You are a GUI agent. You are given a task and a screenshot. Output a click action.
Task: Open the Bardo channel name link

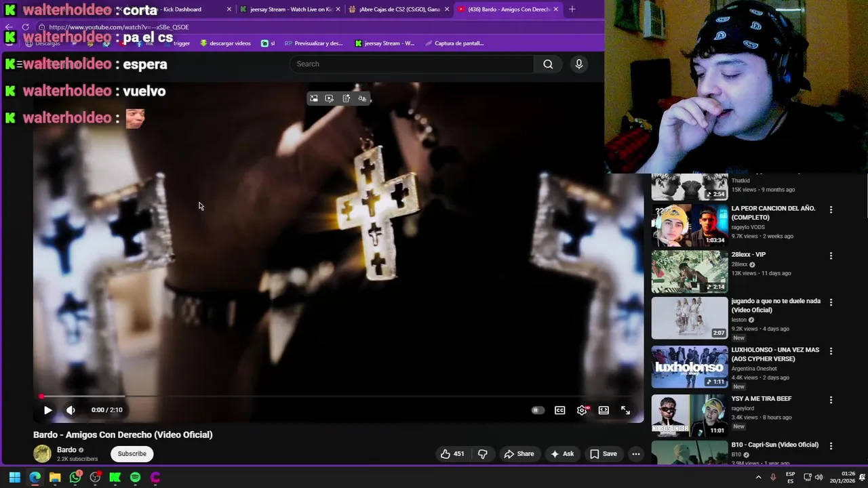[x=66, y=450]
